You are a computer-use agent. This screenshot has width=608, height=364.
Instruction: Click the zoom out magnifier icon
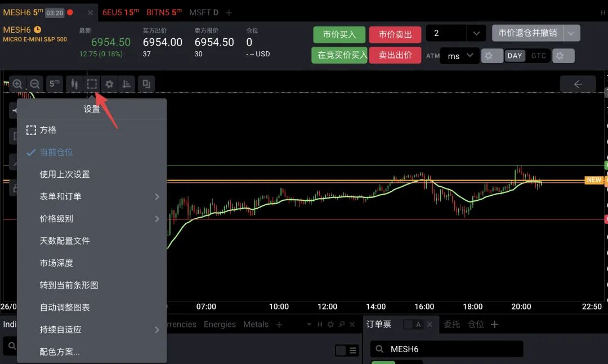pos(35,84)
